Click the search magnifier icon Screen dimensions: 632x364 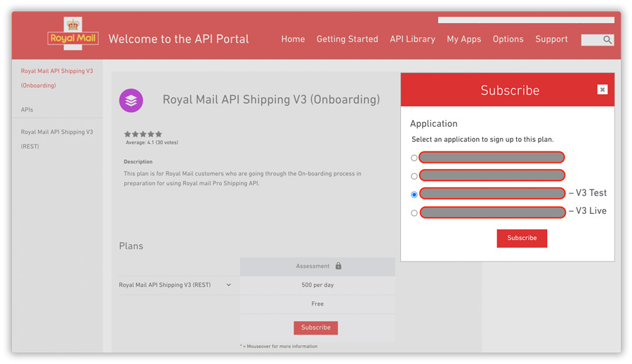(x=607, y=39)
